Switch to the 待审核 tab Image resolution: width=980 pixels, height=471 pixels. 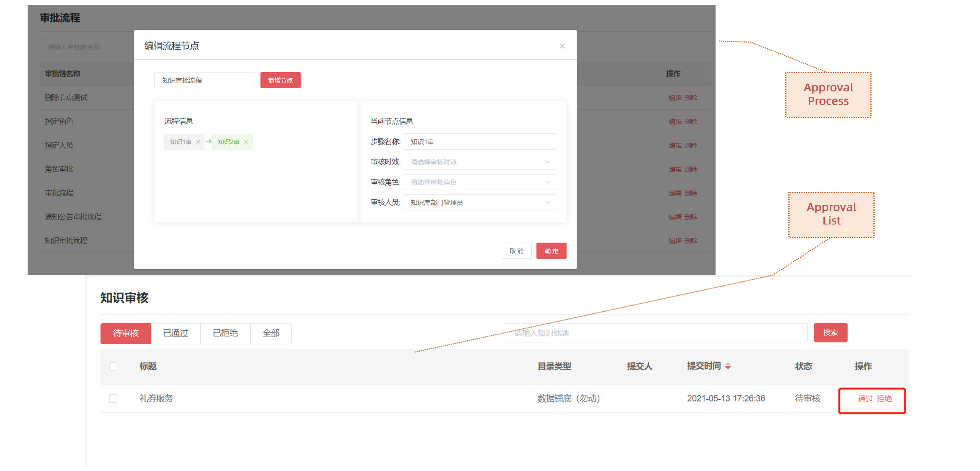(x=126, y=333)
